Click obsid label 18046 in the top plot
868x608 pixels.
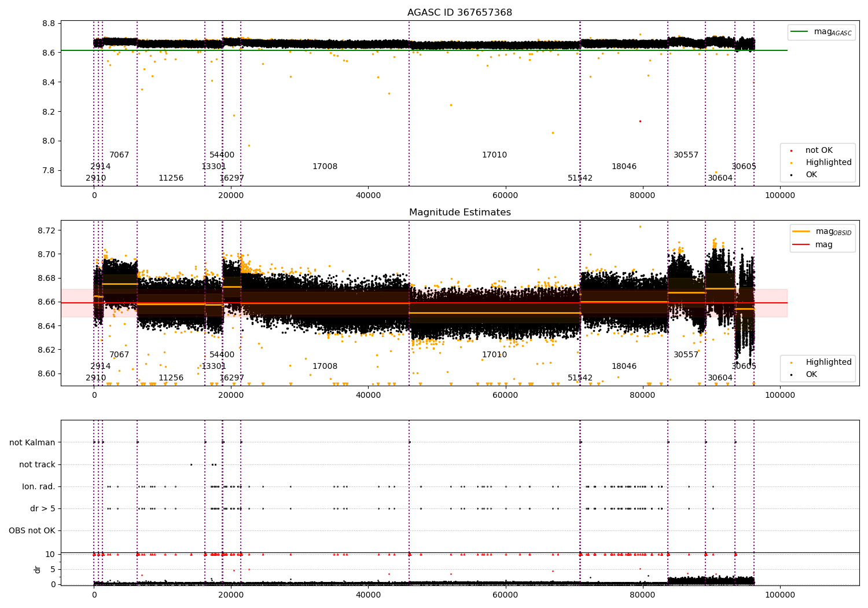(624, 167)
